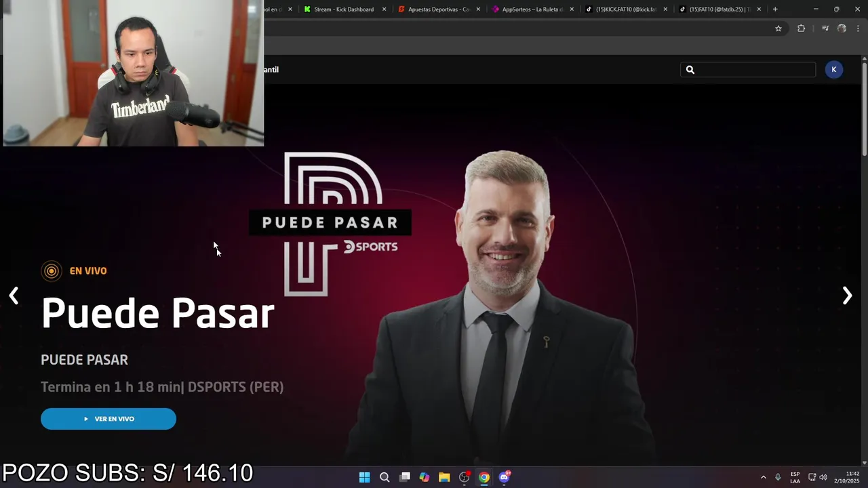Open Windows taskbar search

pos(384,477)
